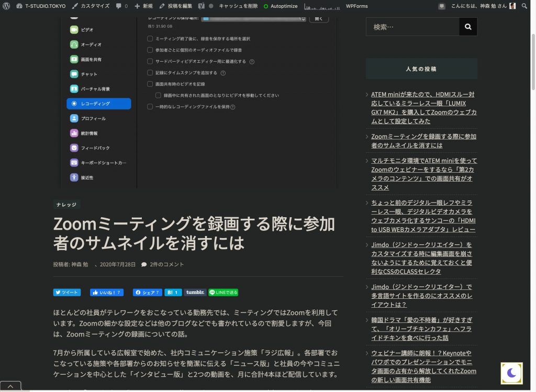Open popular post about Jimdo CSSのCLASSセレクタ
Screen dimensions: 536x392
(422, 258)
